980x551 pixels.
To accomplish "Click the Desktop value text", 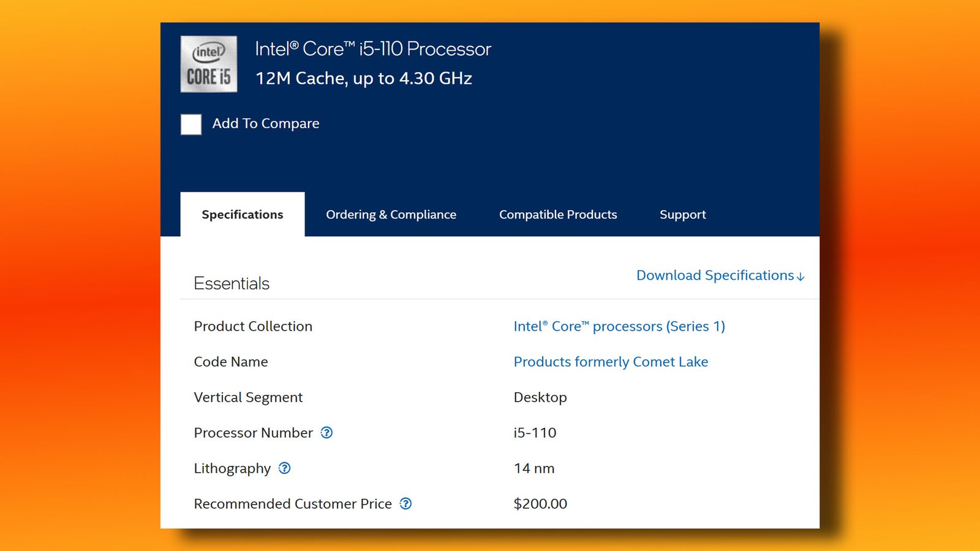I will (x=540, y=397).
